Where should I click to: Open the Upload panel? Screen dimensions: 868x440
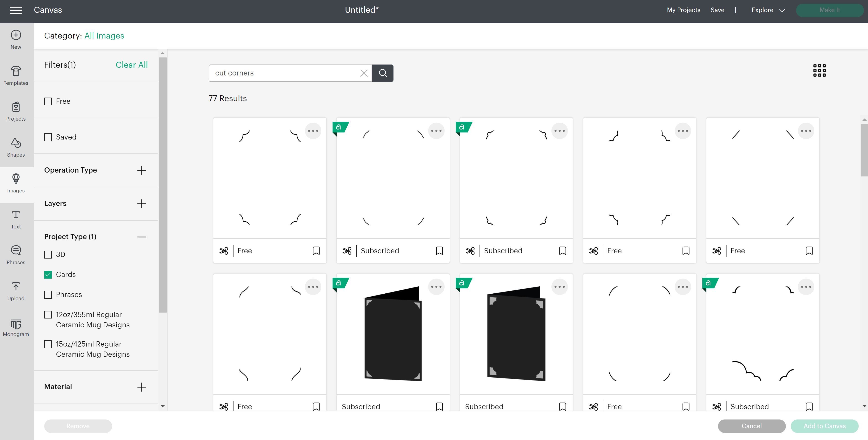(x=16, y=291)
